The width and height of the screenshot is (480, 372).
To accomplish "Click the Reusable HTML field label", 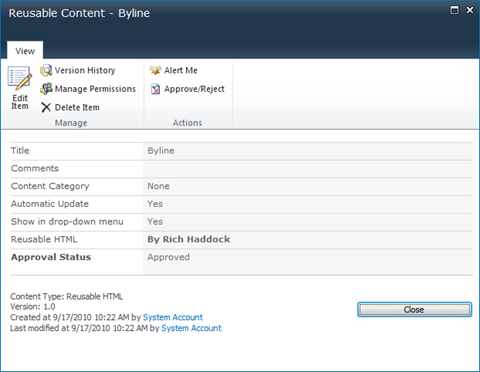I will (x=44, y=239).
